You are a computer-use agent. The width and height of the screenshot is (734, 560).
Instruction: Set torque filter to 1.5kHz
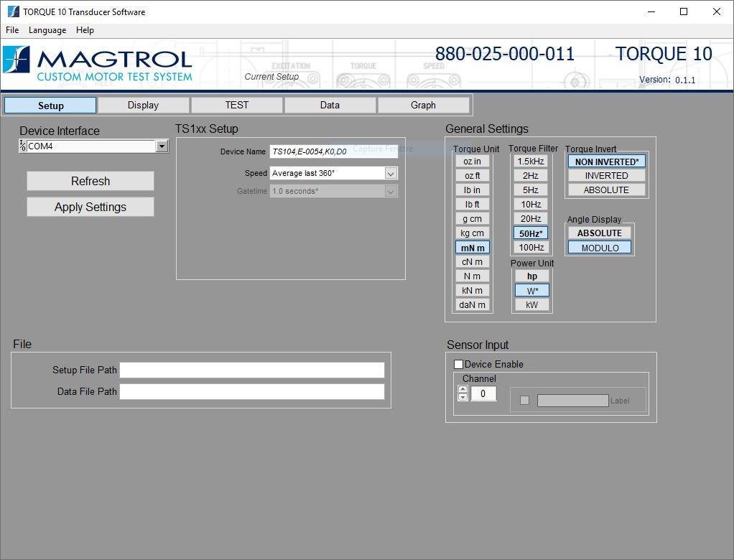pos(531,162)
